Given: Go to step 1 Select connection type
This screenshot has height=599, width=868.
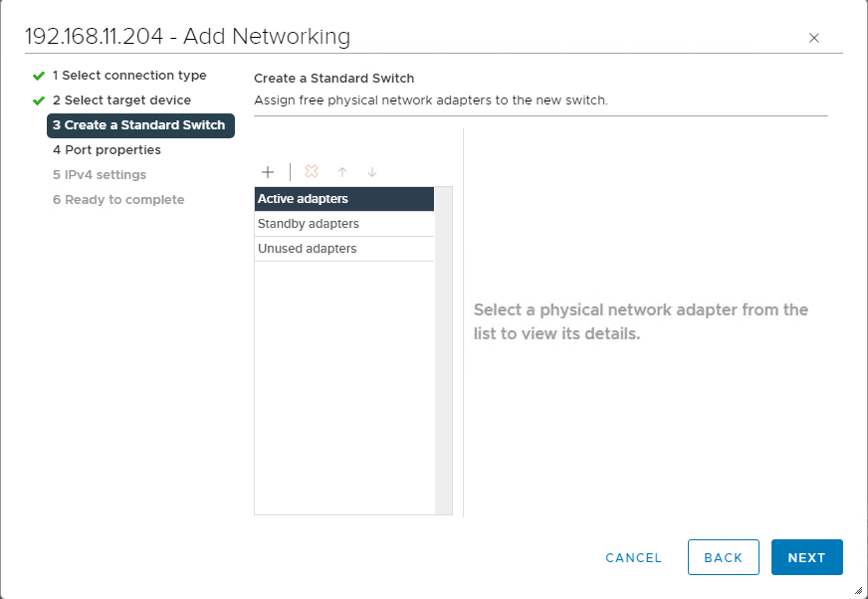Looking at the screenshot, I should [x=129, y=76].
